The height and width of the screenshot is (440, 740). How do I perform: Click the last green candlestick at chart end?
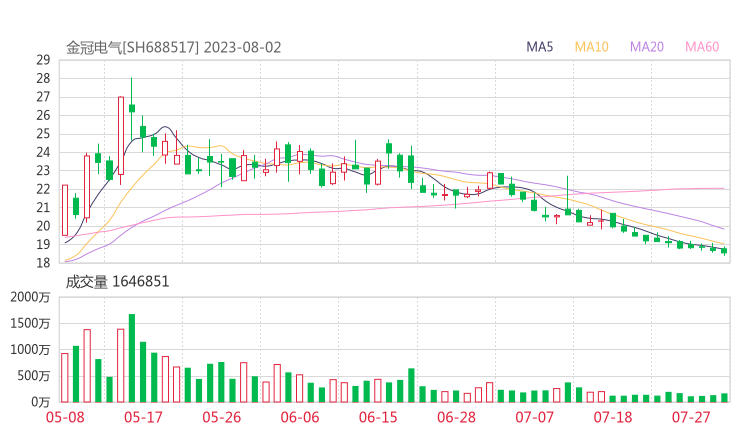[x=724, y=251]
